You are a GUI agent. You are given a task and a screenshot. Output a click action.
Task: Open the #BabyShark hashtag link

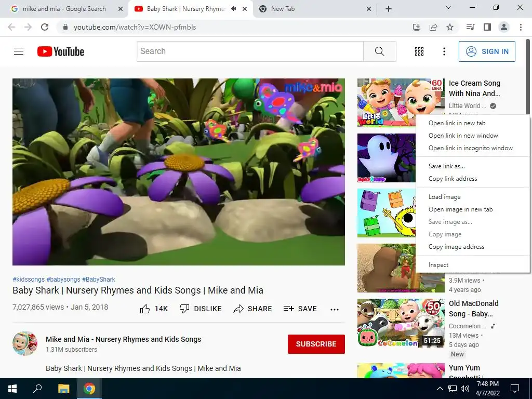(x=98, y=279)
